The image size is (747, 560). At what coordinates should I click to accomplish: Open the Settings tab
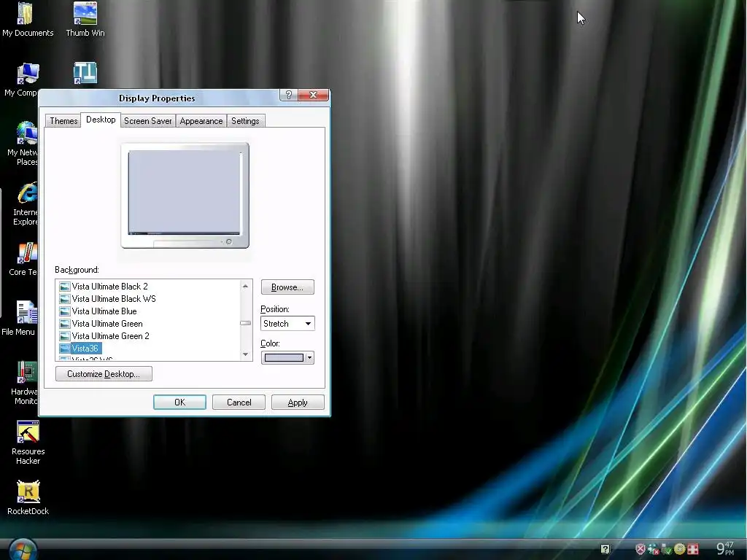click(x=245, y=121)
